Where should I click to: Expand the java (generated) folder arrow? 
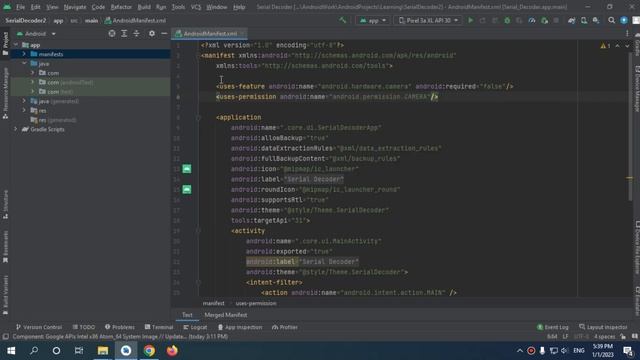click(x=24, y=101)
